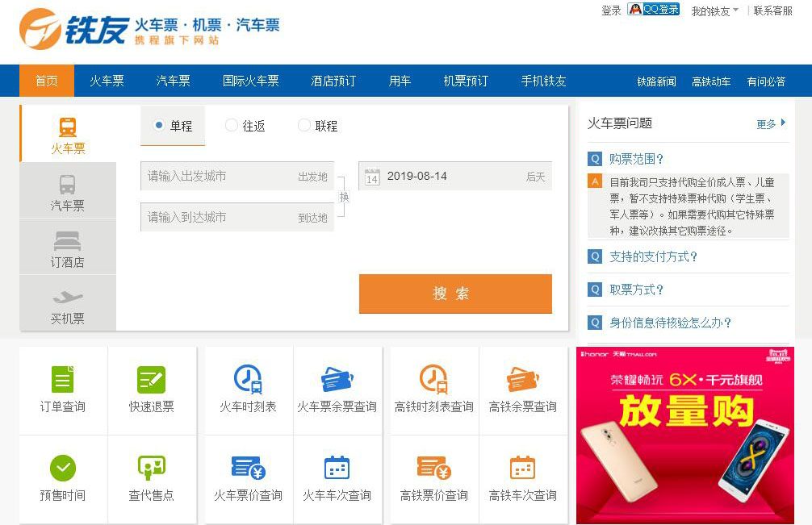Image resolution: width=812 pixels, height=525 pixels.
Task: Open the departure date picker field
Action: click(454, 177)
